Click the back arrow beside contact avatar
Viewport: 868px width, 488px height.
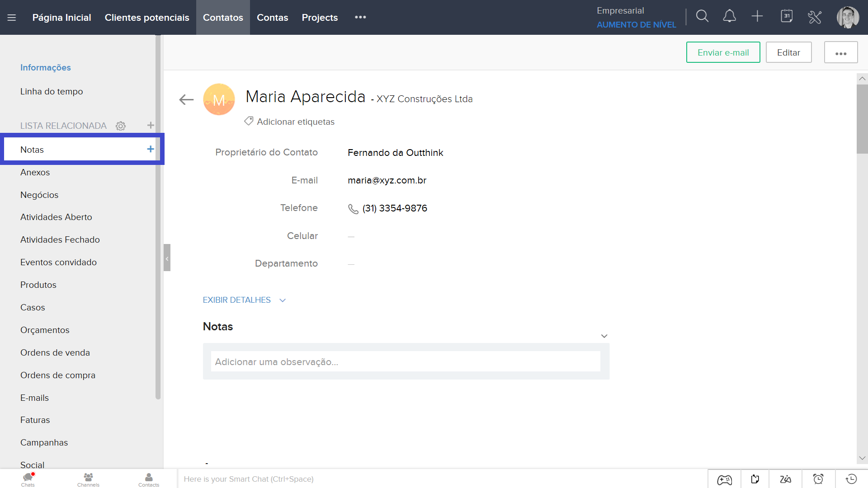(x=186, y=99)
